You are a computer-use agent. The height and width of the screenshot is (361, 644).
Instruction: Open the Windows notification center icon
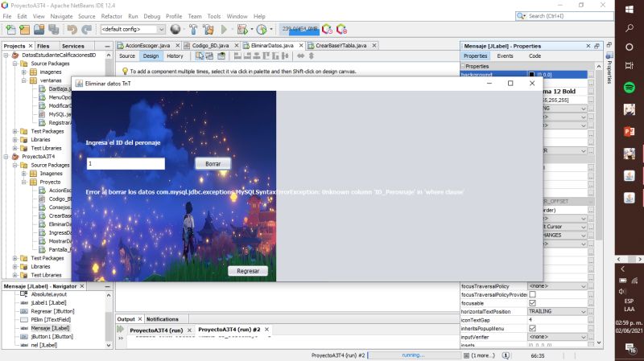click(x=630, y=349)
